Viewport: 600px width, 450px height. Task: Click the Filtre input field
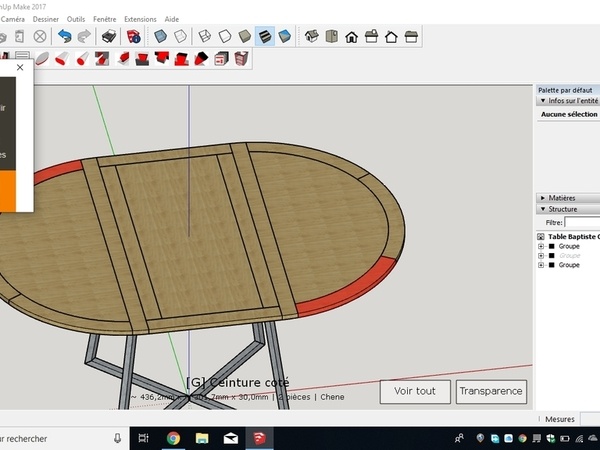click(x=582, y=222)
